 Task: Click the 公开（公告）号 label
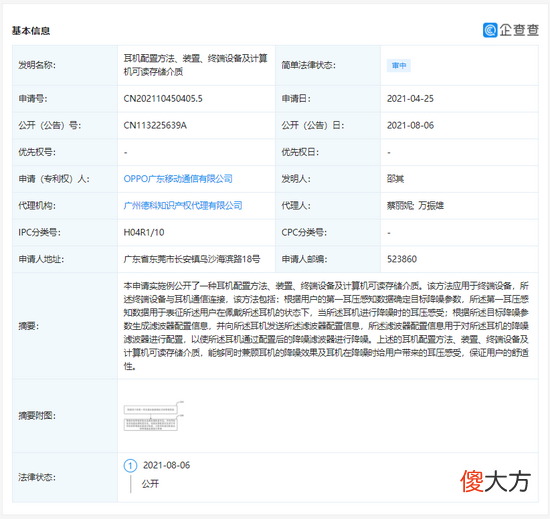[49, 126]
